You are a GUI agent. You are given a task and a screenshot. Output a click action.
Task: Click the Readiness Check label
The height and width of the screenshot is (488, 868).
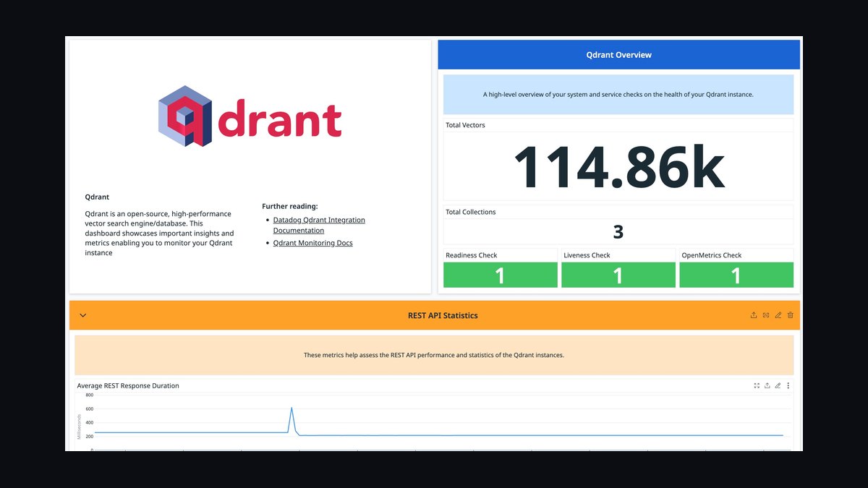(x=472, y=255)
